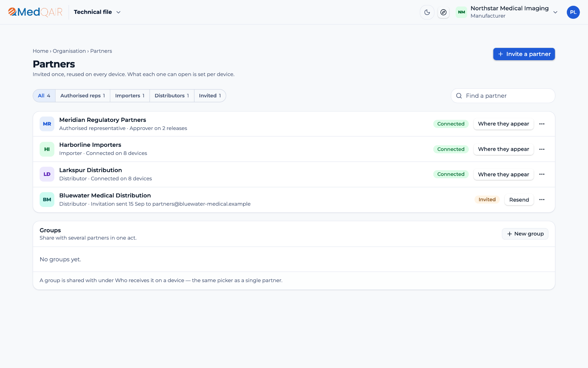Show where Meridian Regulatory Partners appear
The height and width of the screenshot is (368, 588).
(x=503, y=124)
